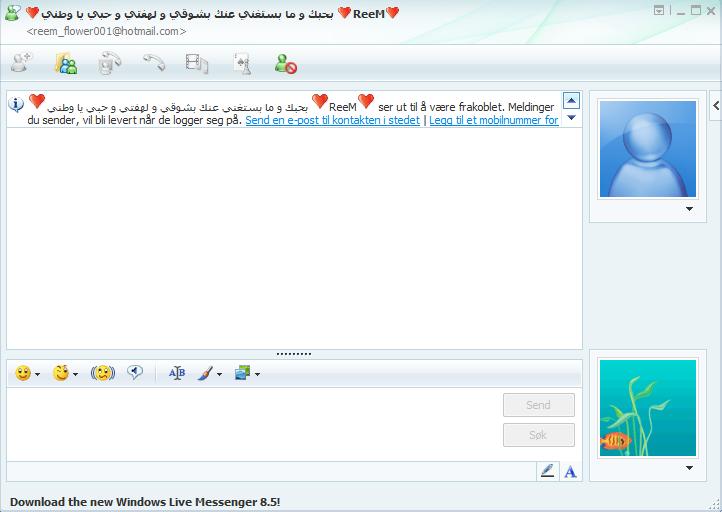Invite someone to this conversation

pyautogui.click(x=22, y=63)
